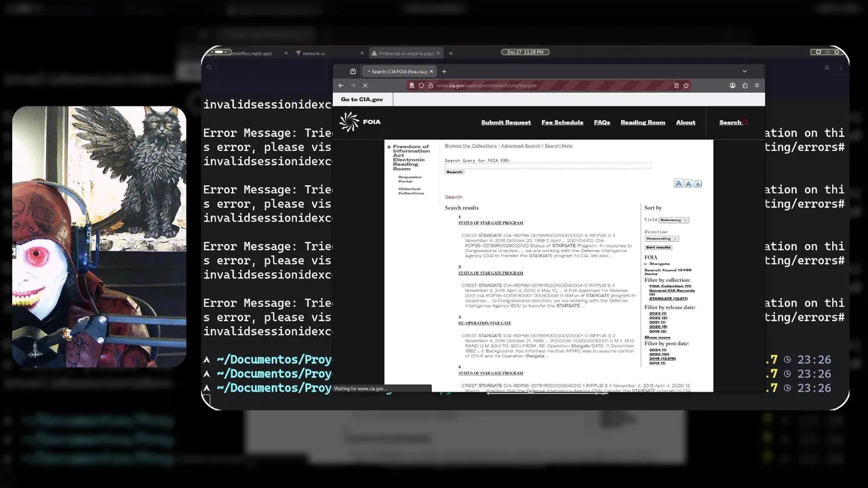Open the Advanced Search link

[521, 146]
